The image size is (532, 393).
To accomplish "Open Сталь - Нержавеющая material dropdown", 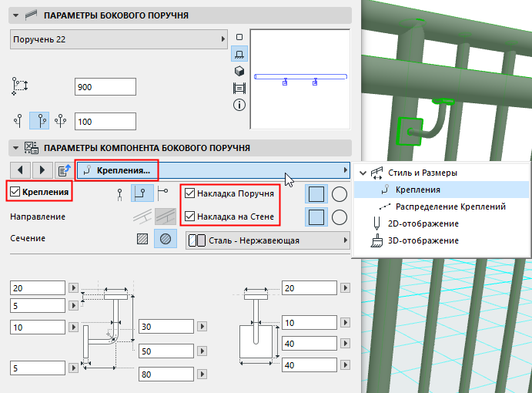I will coord(268,240).
